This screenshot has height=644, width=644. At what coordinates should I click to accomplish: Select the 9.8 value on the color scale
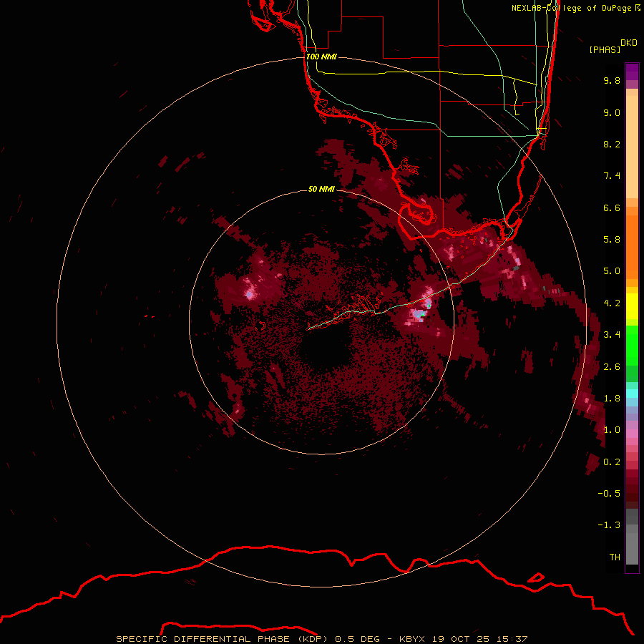pyautogui.click(x=612, y=80)
